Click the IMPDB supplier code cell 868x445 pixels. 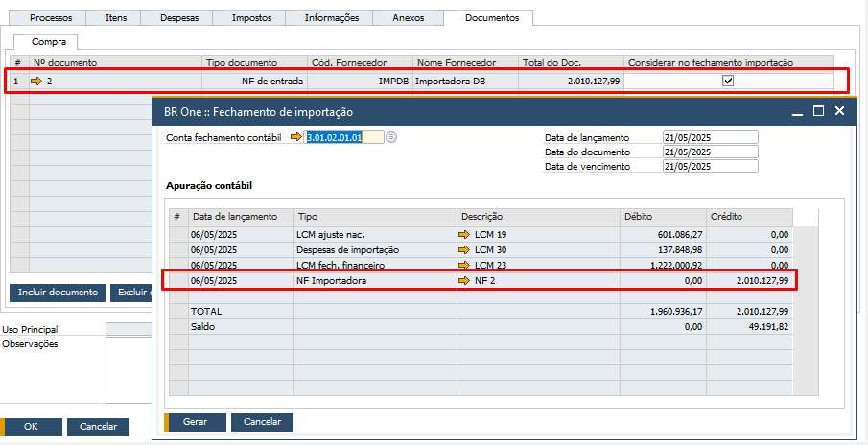pos(360,82)
